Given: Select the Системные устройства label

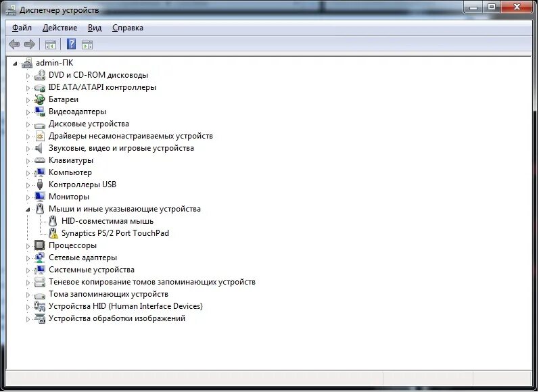Looking at the screenshot, I should coord(91,270).
